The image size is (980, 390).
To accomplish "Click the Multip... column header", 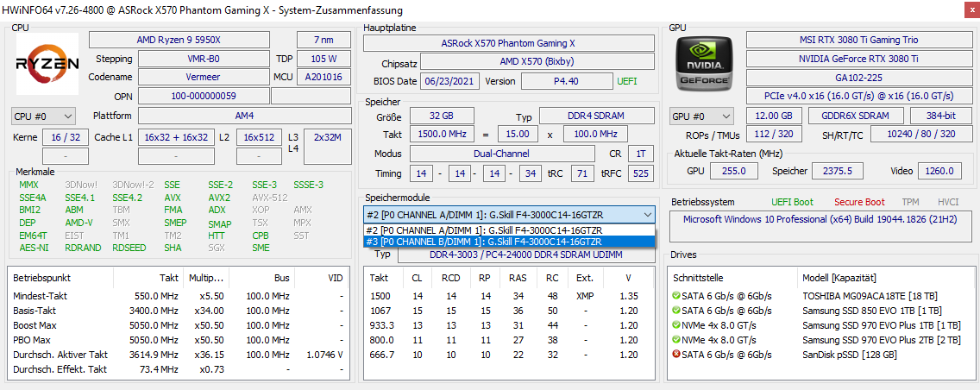I will point(207,278).
